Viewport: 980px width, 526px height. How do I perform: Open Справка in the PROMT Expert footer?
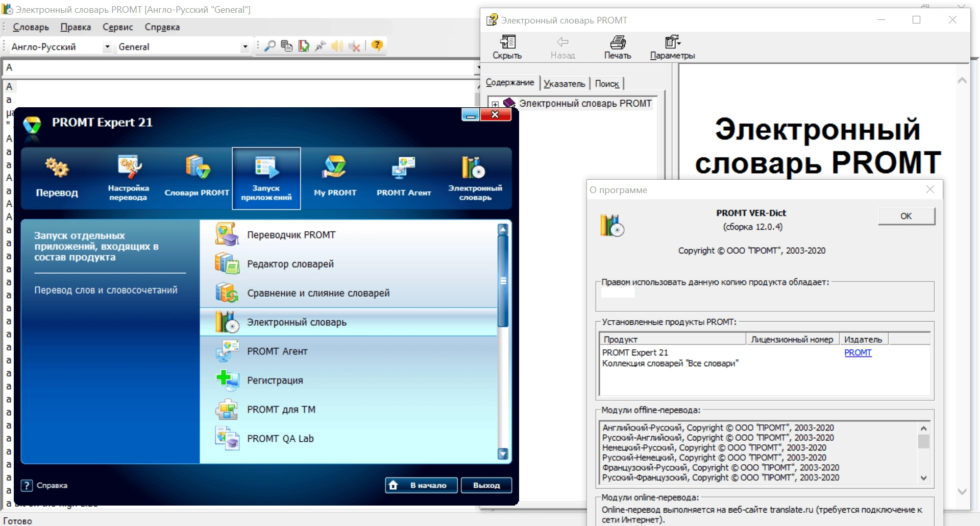pyautogui.click(x=44, y=485)
